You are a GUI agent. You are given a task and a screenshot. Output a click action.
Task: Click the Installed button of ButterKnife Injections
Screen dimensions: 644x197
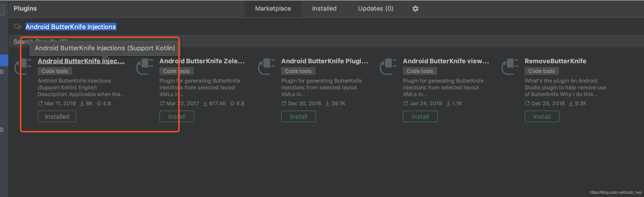coord(57,117)
